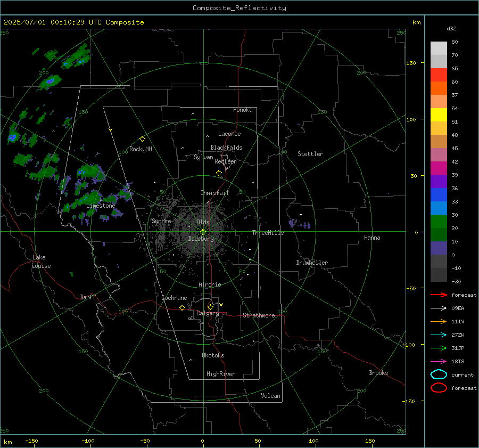Click the dBZ legend heading
479x448 pixels.
(x=451, y=29)
